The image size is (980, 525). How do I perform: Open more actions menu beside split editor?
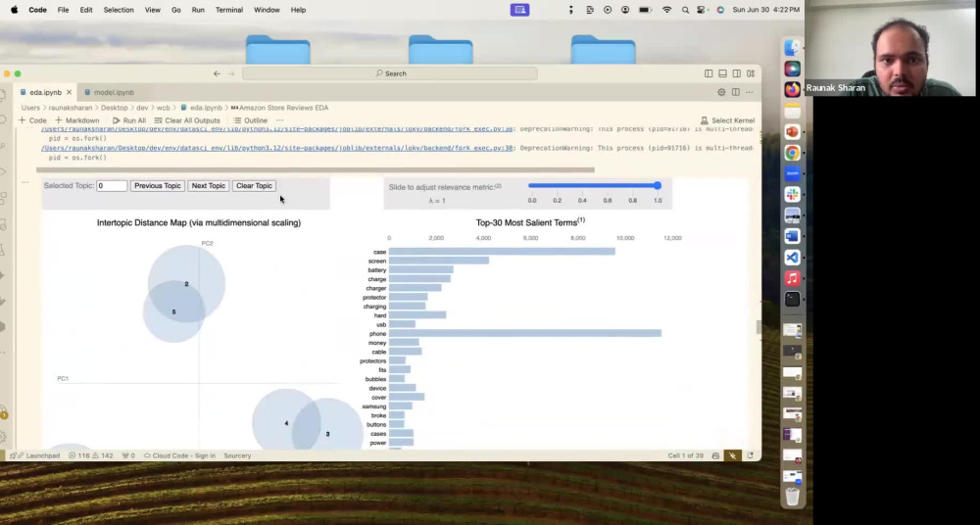750,92
